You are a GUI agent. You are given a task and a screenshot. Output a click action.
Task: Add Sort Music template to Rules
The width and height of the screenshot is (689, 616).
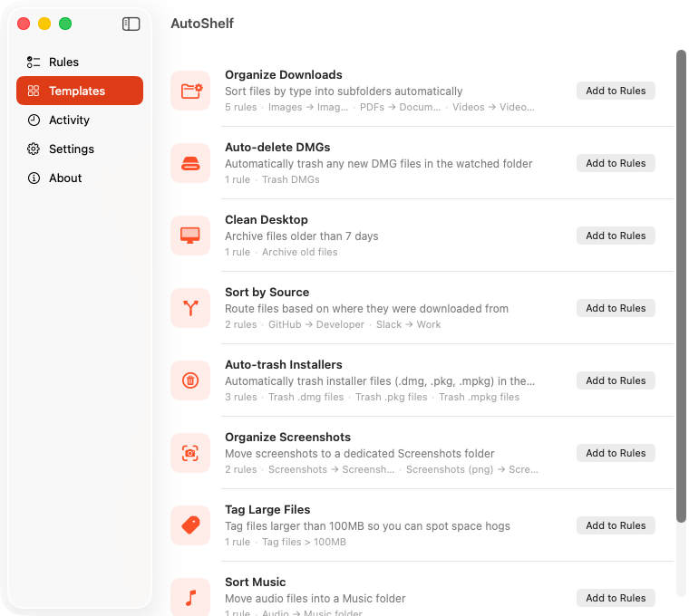pyautogui.click(x=616, y=598)
